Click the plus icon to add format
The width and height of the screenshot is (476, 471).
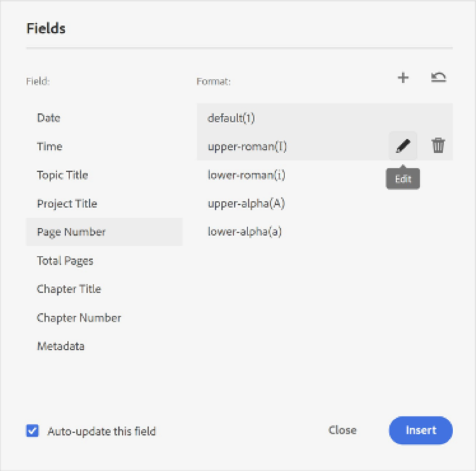pos(403,78)
